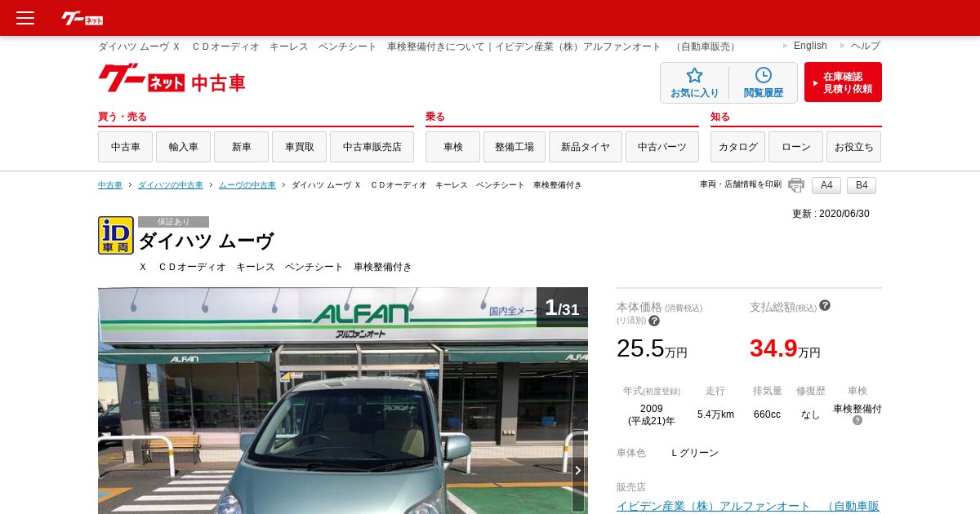Open the 新車 menu item
Screen dimensions: 980x514
[x=242, y=147]
